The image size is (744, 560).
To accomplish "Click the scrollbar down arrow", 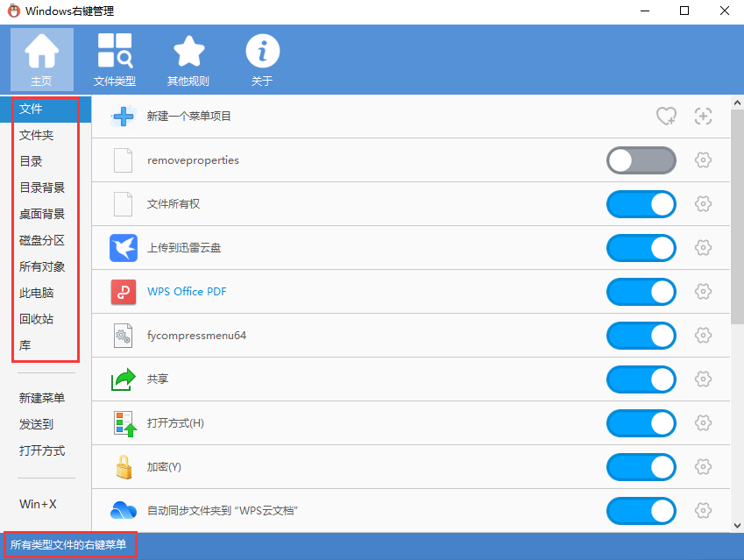I will (737, 525).
